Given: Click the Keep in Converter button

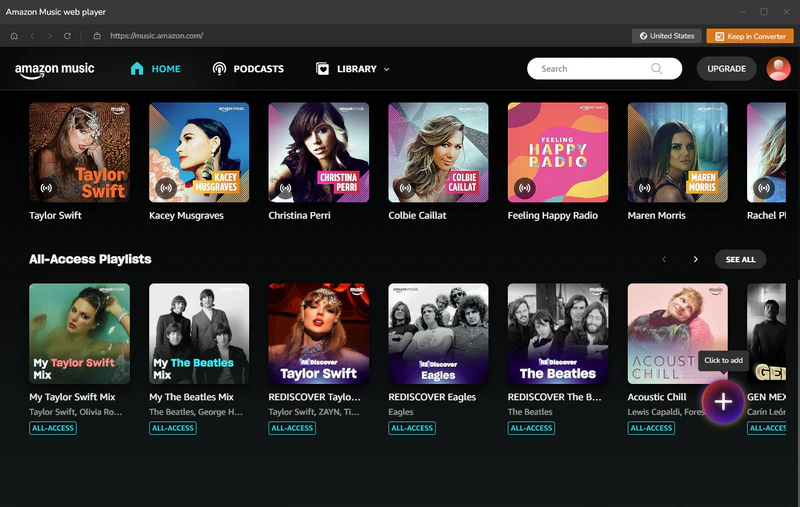Looking at the screenshot, I should click(750, 36).
